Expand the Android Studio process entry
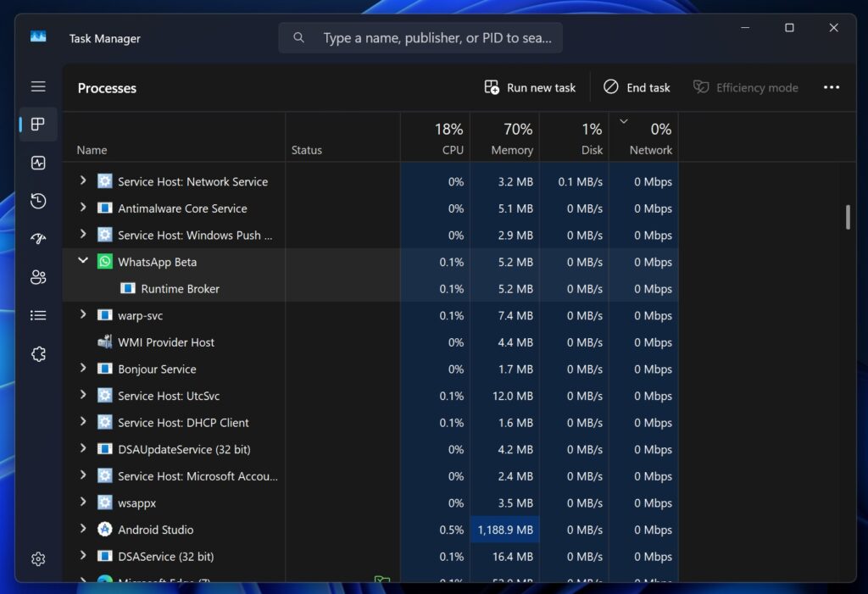Viewport: 868px width, 594px height. pos(82,529)
